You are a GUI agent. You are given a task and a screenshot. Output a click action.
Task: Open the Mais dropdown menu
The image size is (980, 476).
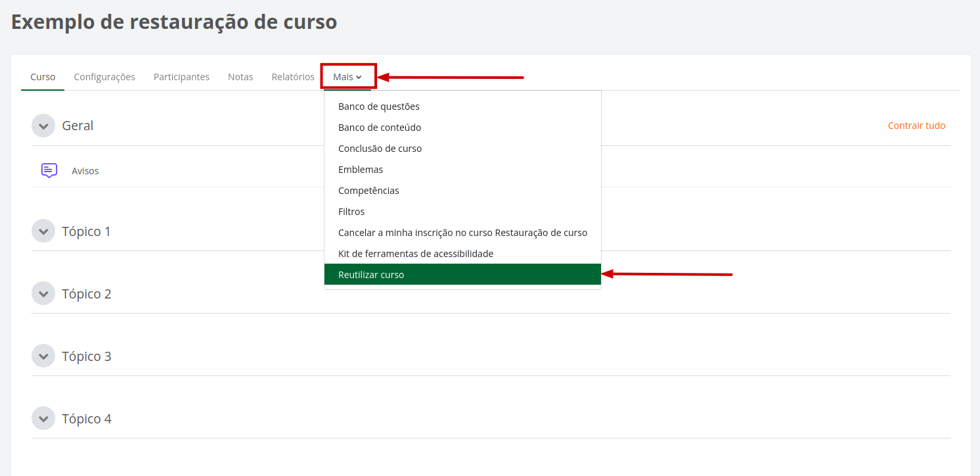click(x=348, y=76)
